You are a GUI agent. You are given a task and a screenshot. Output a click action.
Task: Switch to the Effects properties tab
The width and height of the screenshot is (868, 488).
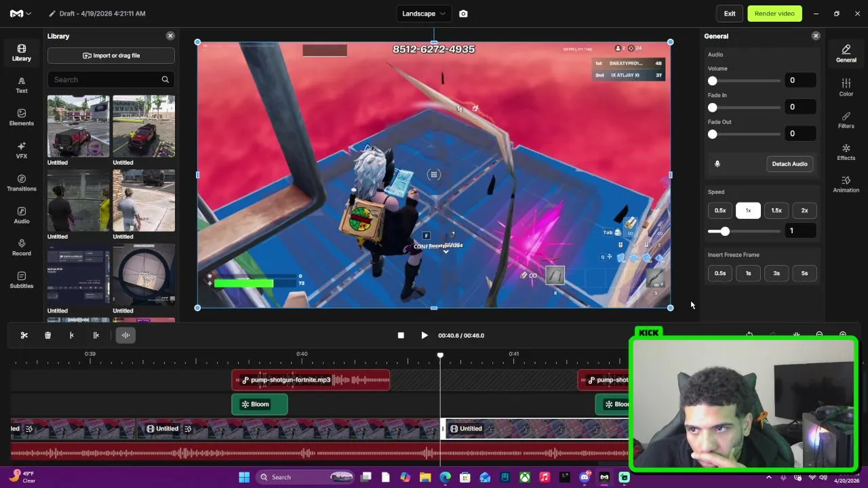846,152
